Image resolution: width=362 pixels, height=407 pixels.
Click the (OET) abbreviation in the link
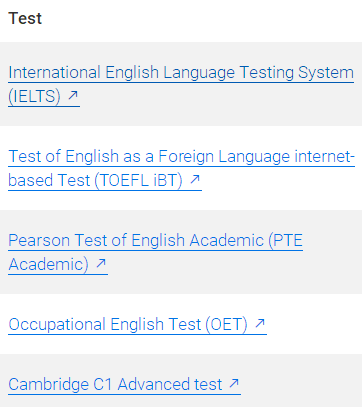click(x=226, y=324)
